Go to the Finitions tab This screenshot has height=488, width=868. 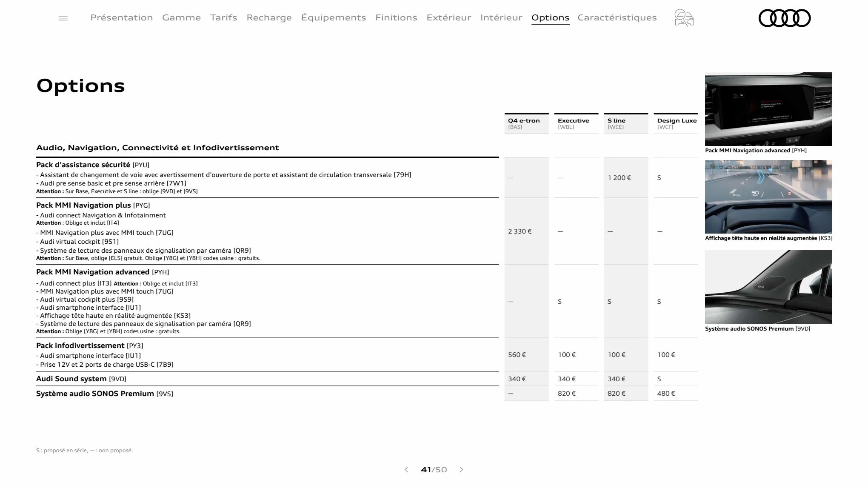pyautogui.click(x=396, y=17)
